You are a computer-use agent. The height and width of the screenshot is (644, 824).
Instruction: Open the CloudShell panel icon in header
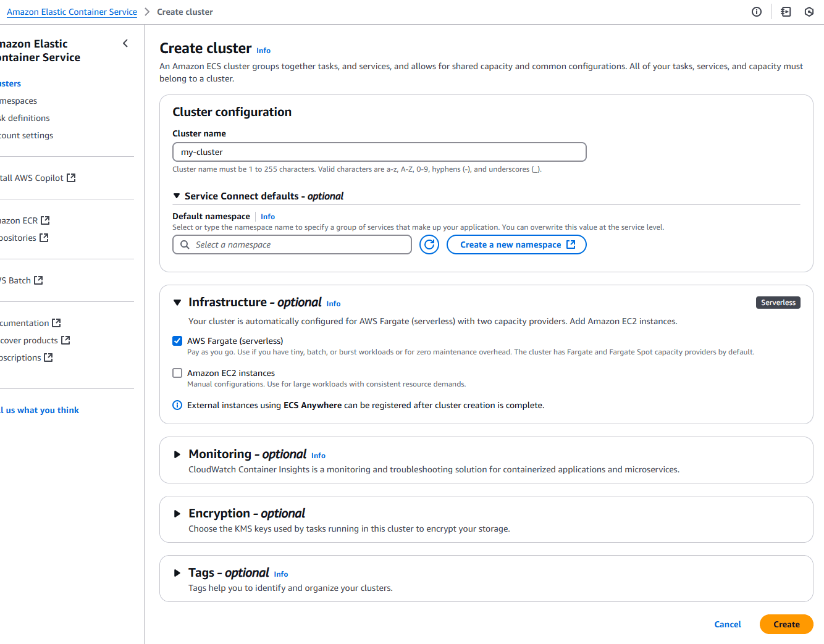click(x=786, y=12)
